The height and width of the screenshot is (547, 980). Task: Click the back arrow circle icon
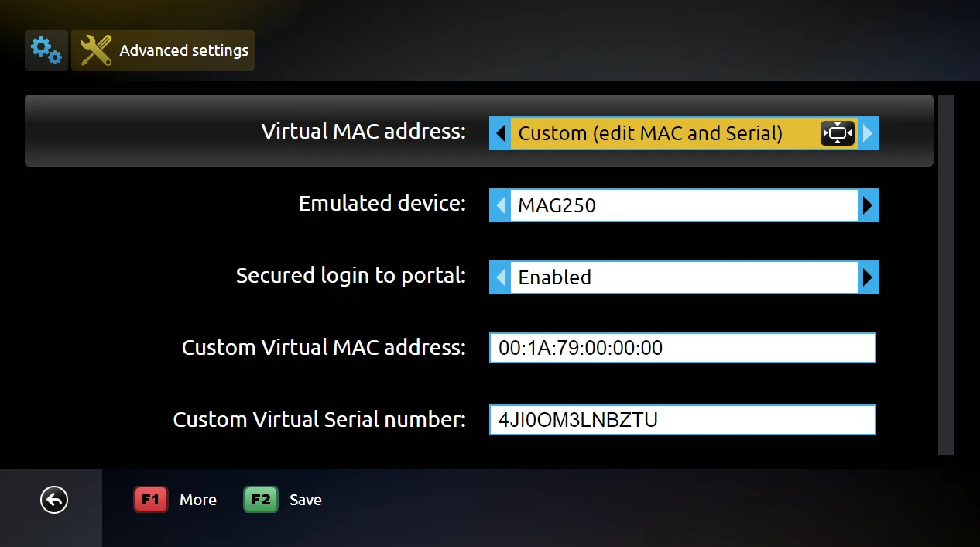54,500
